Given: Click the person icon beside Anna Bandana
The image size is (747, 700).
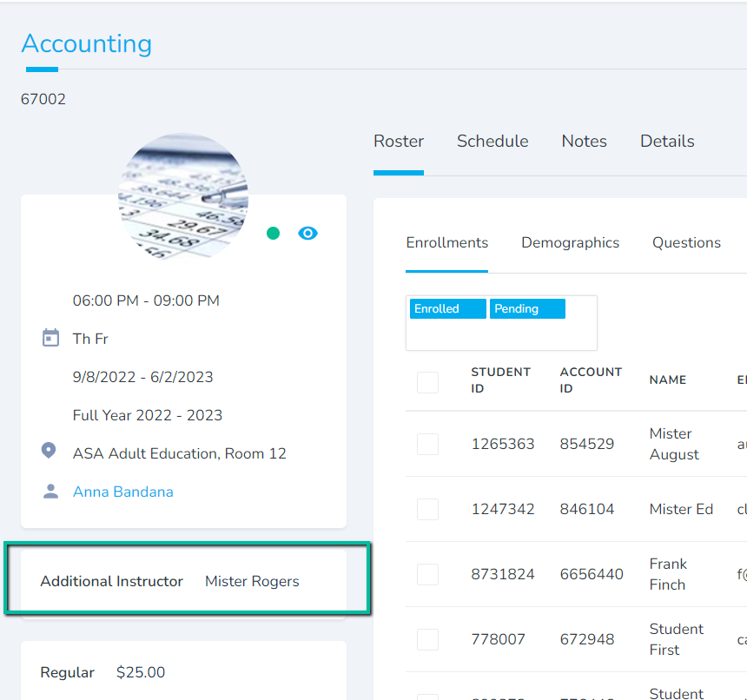Looking at the screenshot, I should point(50,492).
